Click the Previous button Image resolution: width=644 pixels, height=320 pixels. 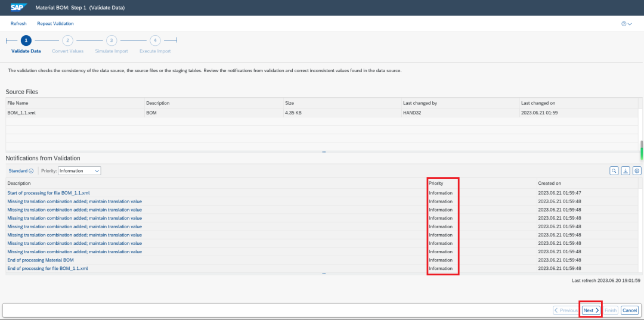[566, 310]
